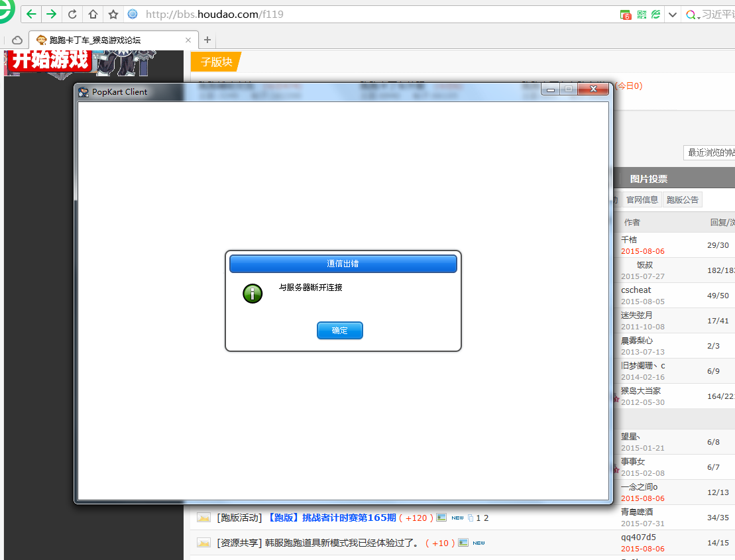Open author cscheat profile link
The width and height of the screenshot is (735, 560).
tap(636, 290)
